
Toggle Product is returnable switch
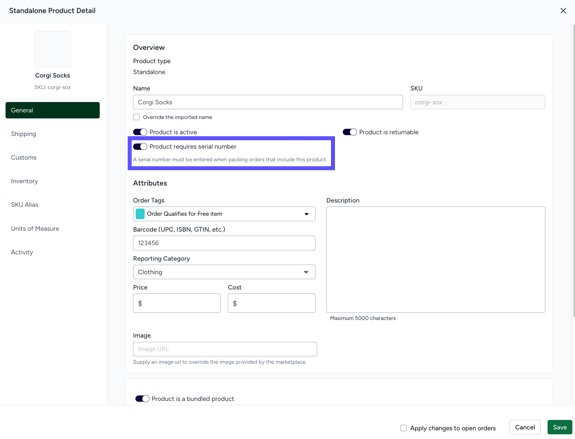click(349, 132)
